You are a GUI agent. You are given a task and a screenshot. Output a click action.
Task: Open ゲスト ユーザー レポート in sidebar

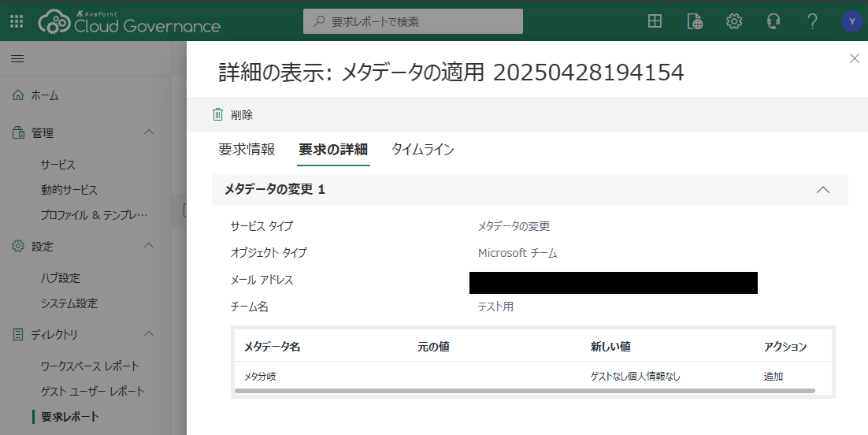(93, 391)
